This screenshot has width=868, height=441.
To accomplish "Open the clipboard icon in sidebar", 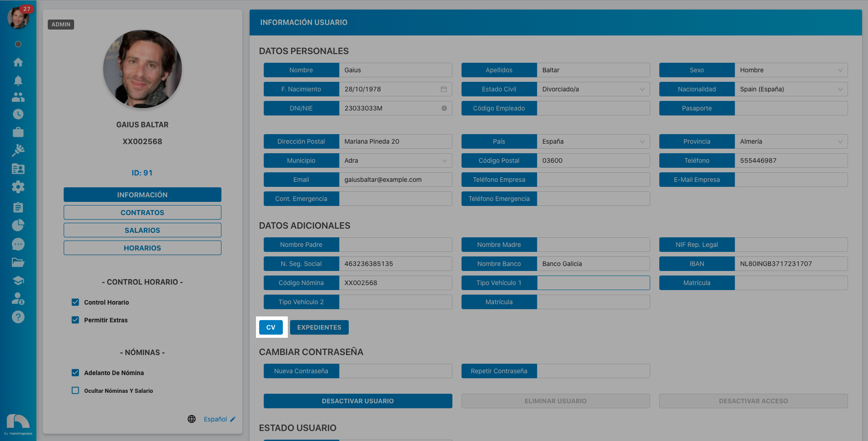I will (18, 207).
